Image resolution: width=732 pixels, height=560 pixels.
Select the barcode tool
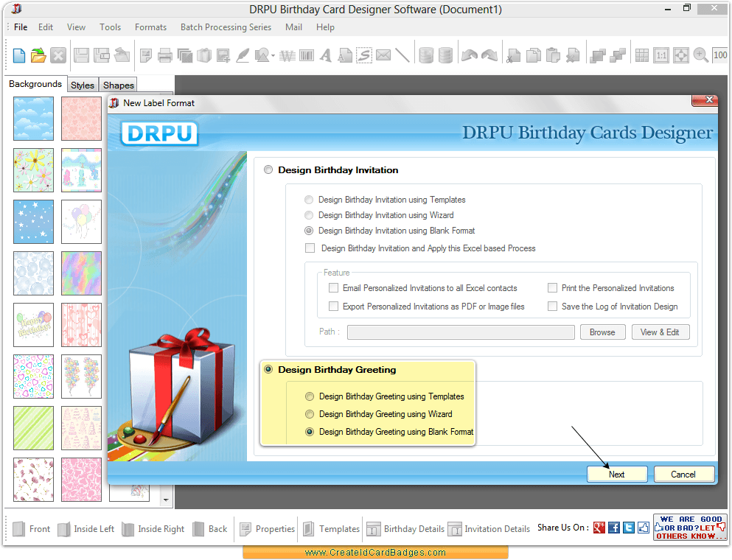pos(307,56)
